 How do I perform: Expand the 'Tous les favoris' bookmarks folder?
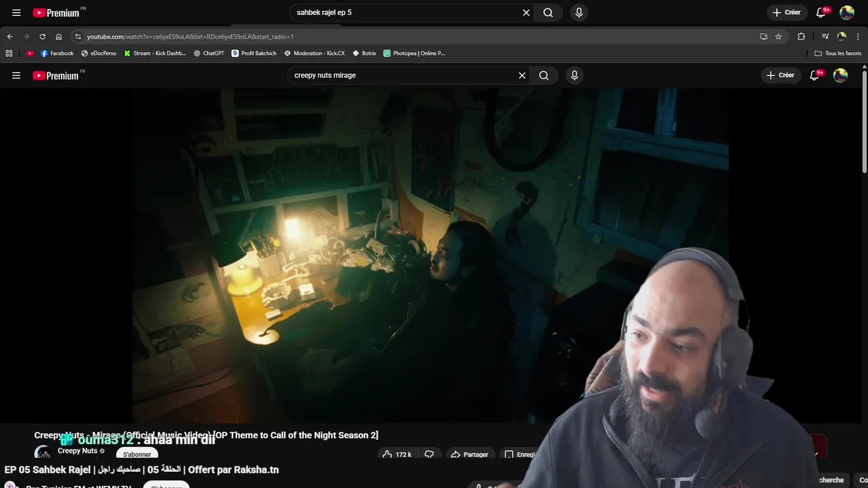pyautogui.click(x=837, y=53)
